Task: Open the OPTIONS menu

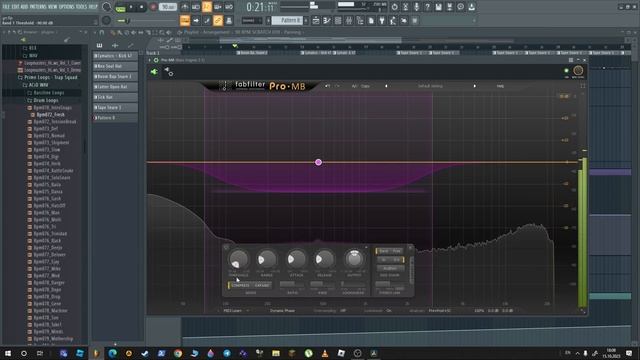Action: point(67,7)
